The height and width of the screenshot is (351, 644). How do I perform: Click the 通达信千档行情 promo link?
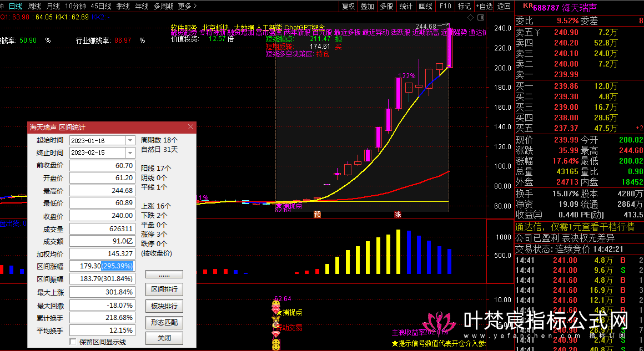point(575,227)
